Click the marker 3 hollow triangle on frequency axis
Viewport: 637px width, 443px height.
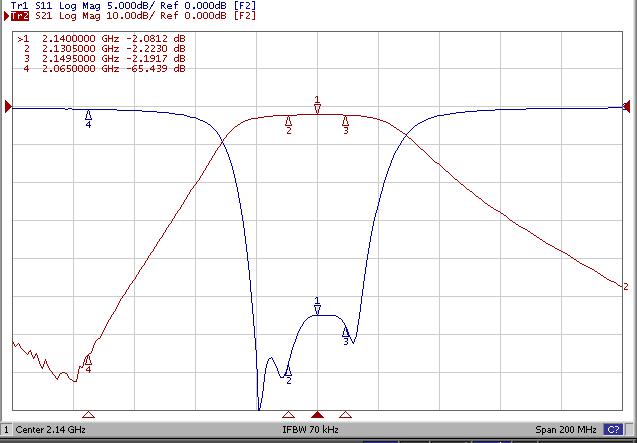click(346, 415)
